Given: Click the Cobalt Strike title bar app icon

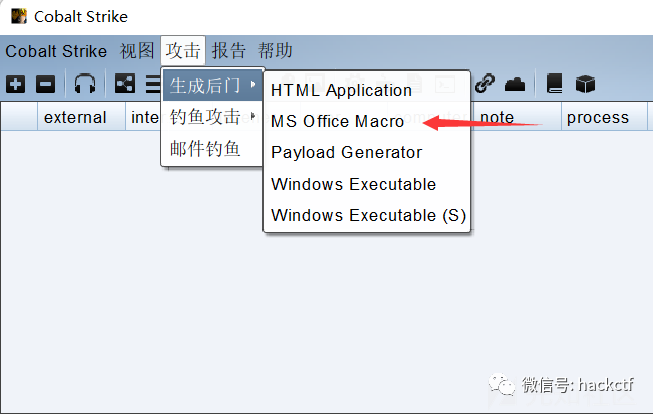Looking at the screenshot, I should [x=19, y=16].
